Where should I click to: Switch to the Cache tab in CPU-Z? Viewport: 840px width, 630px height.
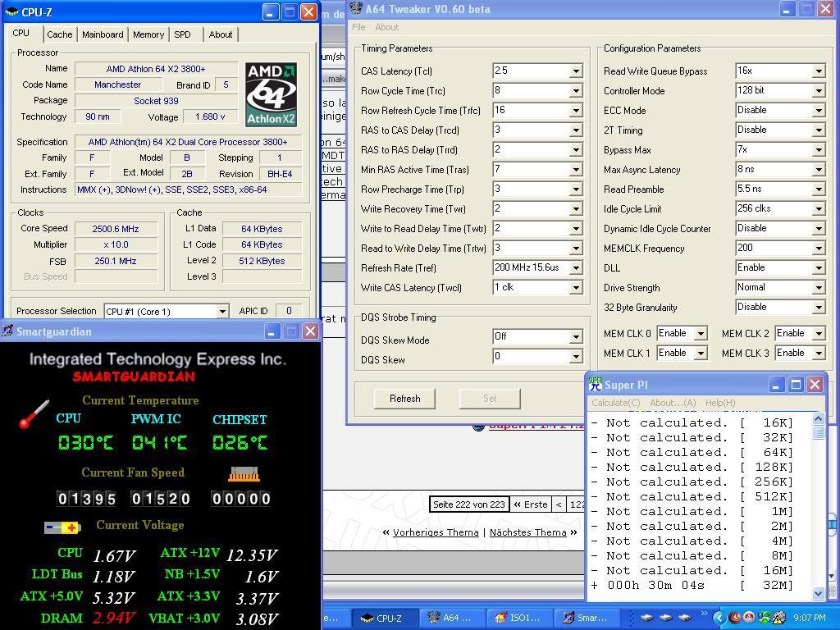pos(59,34)
